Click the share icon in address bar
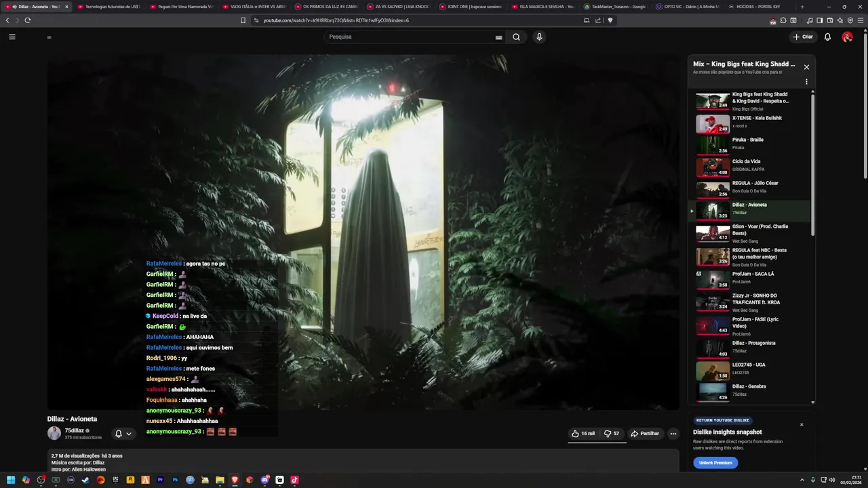This screenshot has width=868, height=488. click(x=598, y=20)
